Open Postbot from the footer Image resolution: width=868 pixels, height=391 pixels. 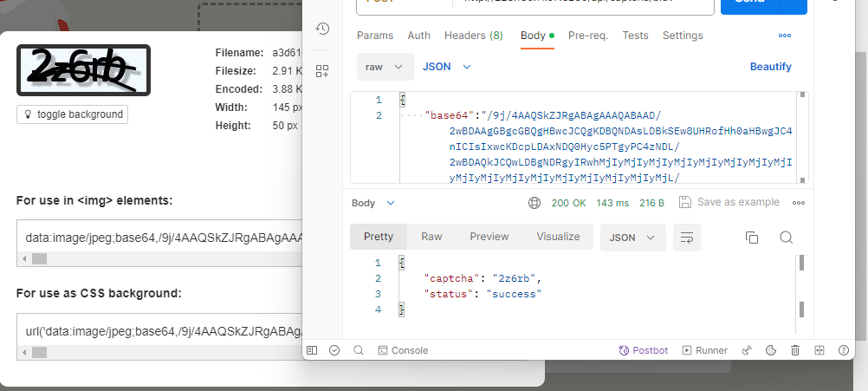point(644,350)
